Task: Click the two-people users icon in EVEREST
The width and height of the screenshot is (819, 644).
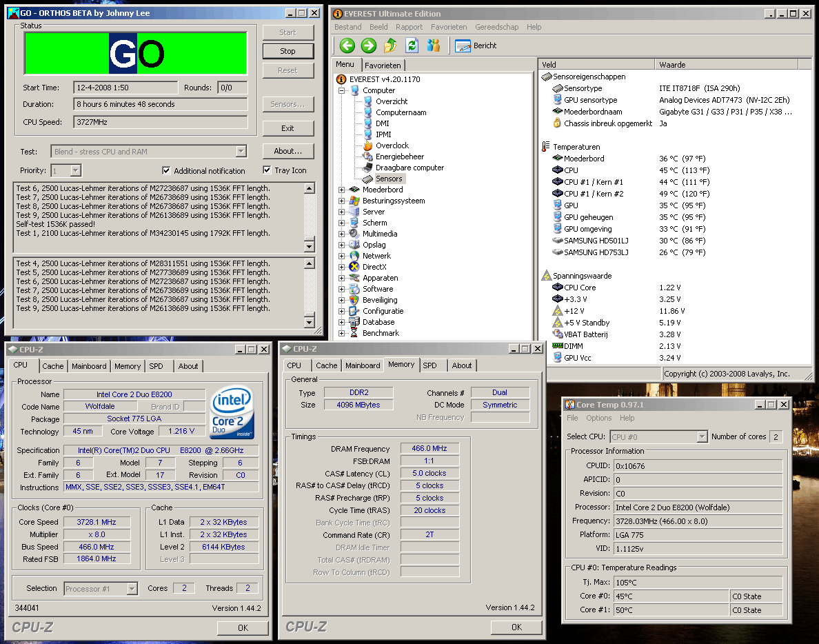Action: [434, 46]
